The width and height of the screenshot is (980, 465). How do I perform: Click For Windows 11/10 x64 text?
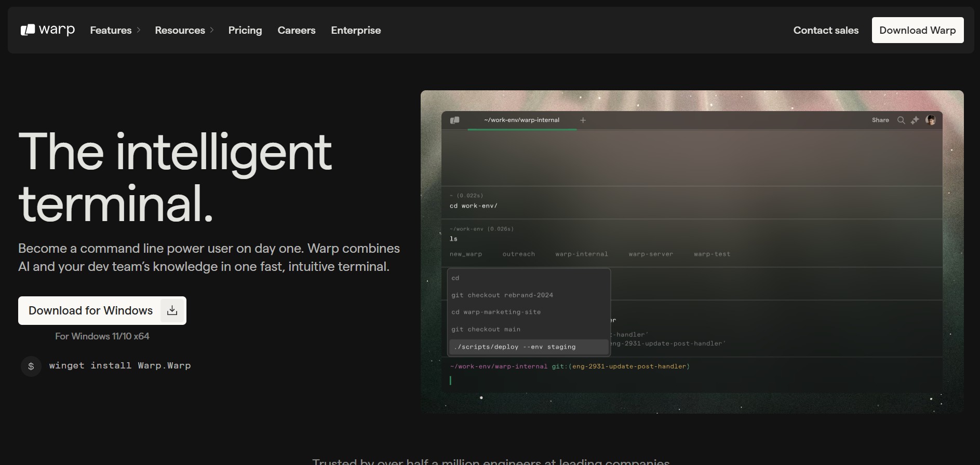(102, 336)
